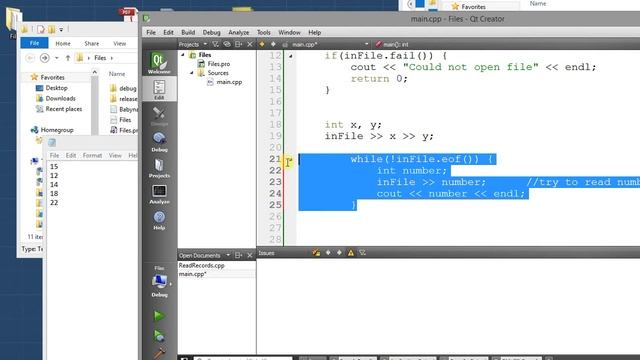Viewport: 640px width, 360px height.
Task: Click Explorer navigation pane scrollbar up arrow
Action: [x=95, y=72]
